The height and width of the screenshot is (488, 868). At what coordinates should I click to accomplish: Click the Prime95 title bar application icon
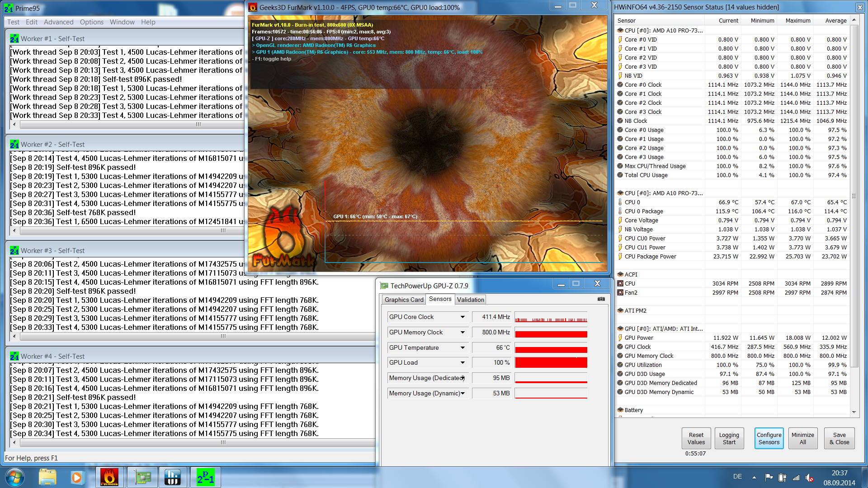tap(9, 8)
